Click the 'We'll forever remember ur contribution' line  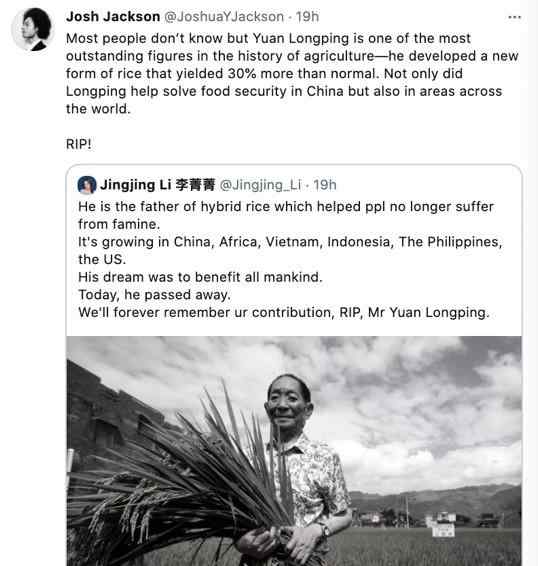tap(284, 312)
